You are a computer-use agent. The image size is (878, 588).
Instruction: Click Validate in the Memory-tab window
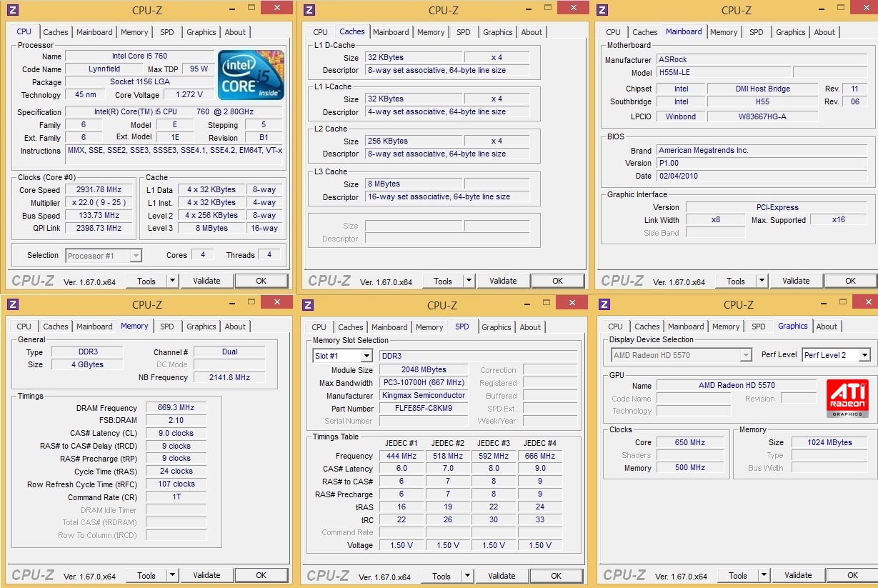pyautogui.click(x=206, y=576)
